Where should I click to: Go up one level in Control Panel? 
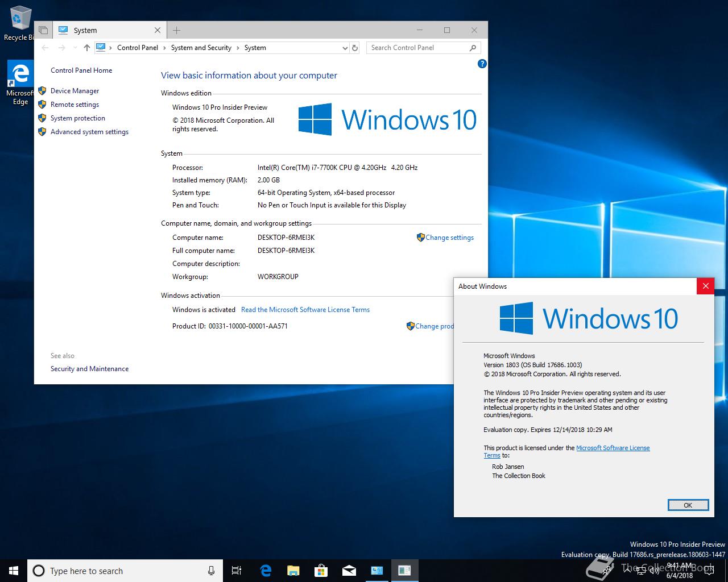pos(86,48)
